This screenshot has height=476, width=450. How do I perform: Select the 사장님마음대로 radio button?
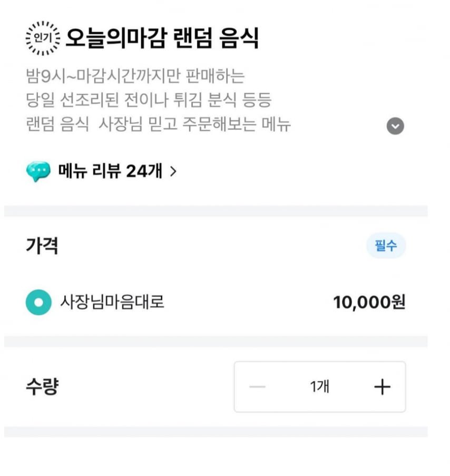coord(38,303)
